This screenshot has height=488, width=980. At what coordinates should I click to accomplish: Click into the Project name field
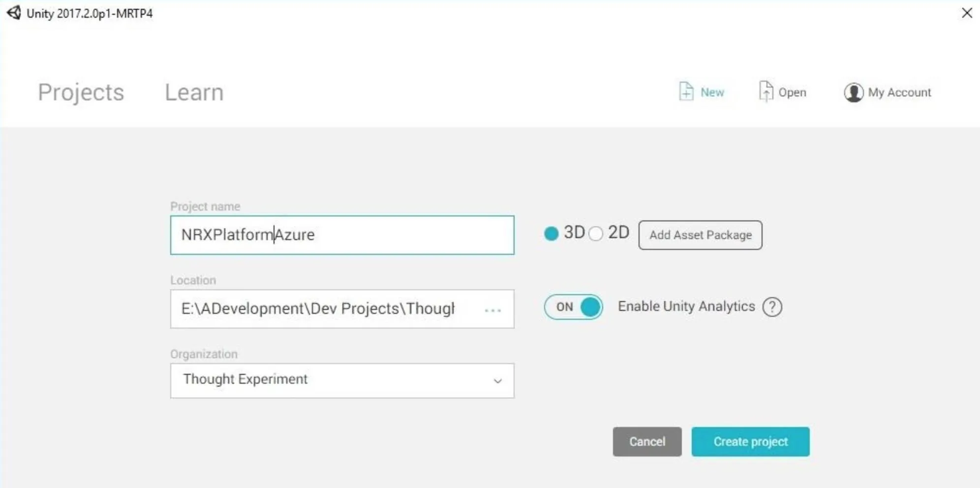342,235
